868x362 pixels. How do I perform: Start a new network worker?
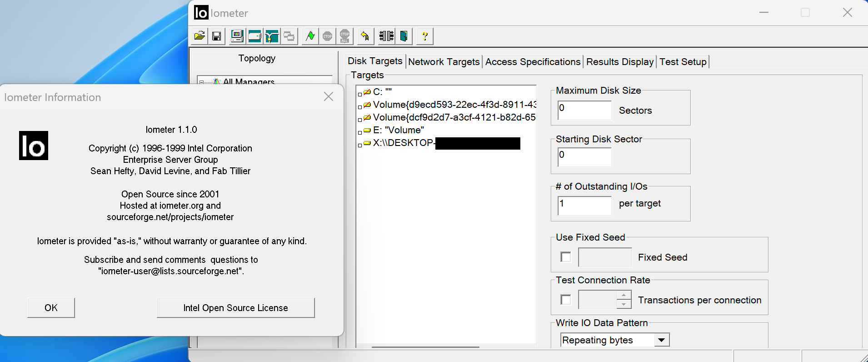pyautogui.click(x=272, y=36)
